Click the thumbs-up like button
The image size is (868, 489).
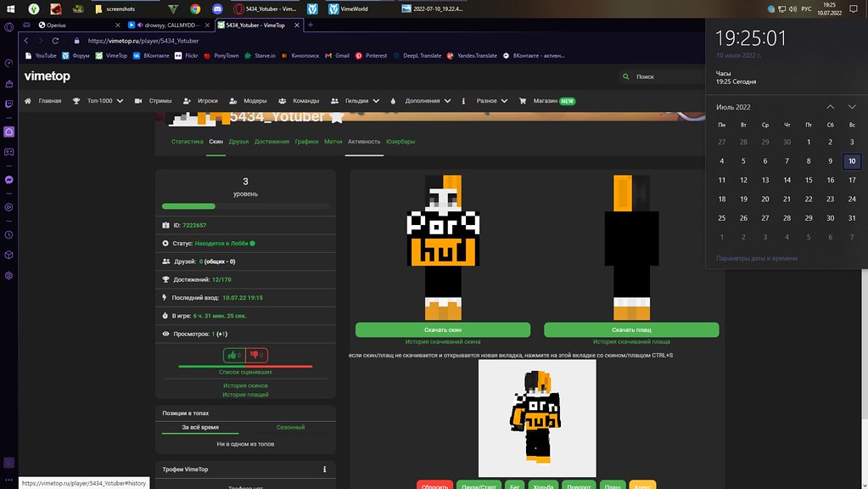coord(233,355)
